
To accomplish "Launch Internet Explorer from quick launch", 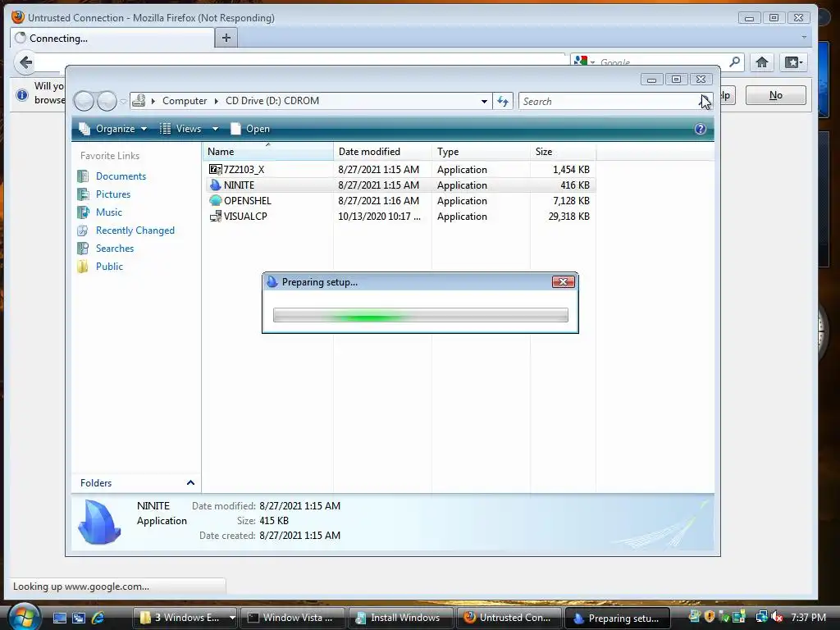I will pyautogui.click(x=98, y=618).
